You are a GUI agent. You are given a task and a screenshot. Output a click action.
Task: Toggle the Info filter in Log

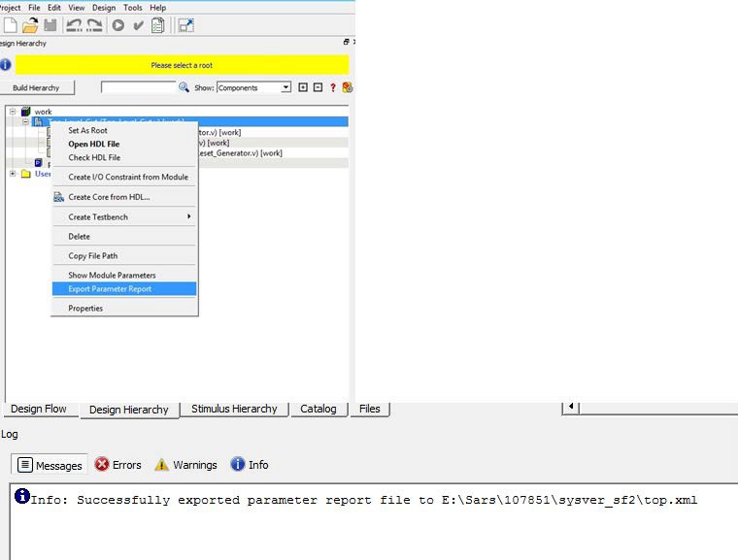pos(250,465)
